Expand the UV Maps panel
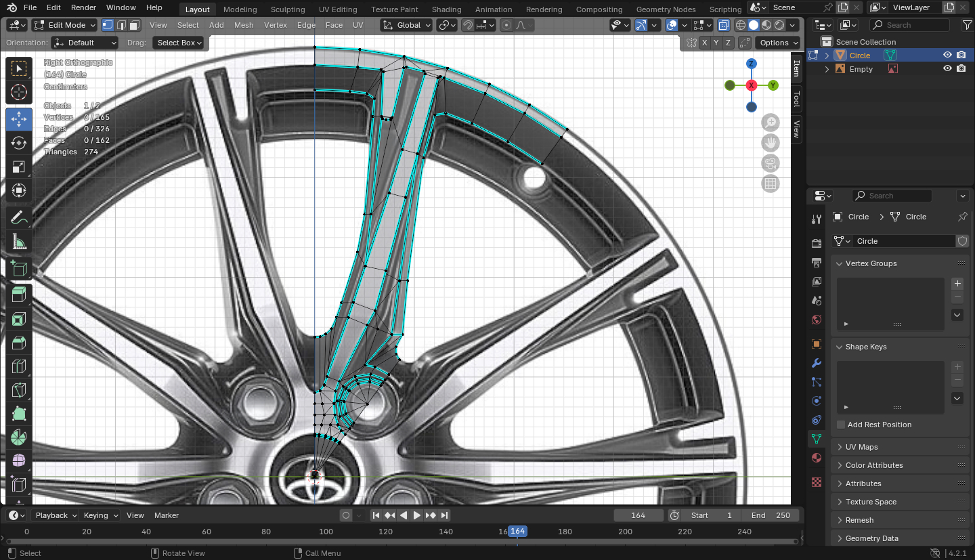 pos(861,447)
